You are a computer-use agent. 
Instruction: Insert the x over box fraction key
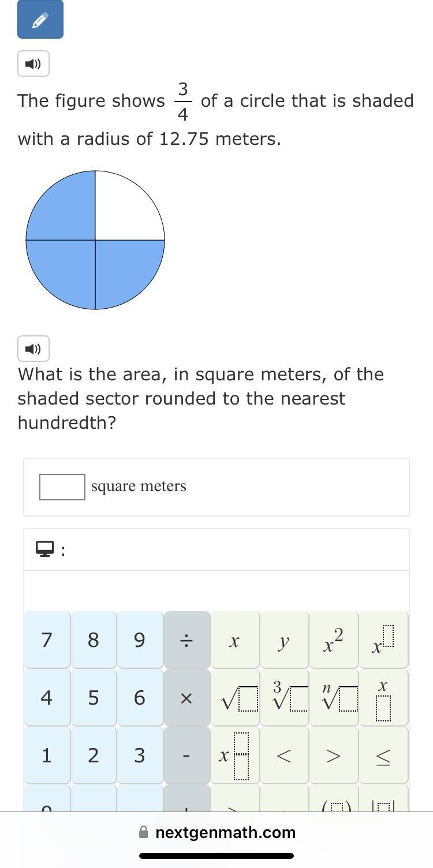(x=383, y=697)
